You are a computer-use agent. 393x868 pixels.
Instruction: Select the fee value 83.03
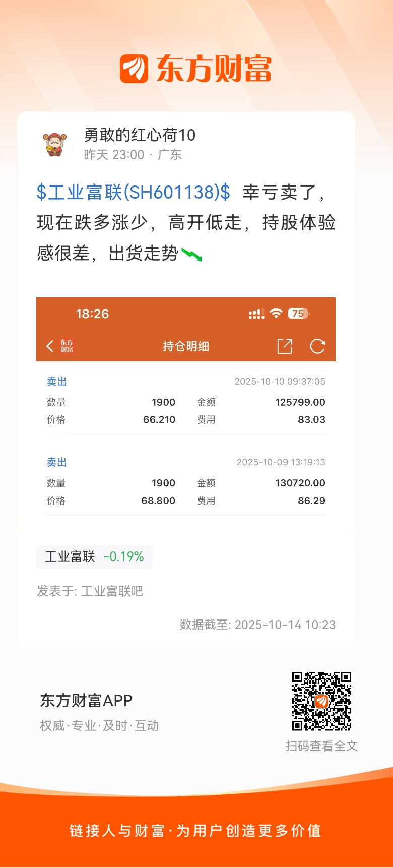311,419
